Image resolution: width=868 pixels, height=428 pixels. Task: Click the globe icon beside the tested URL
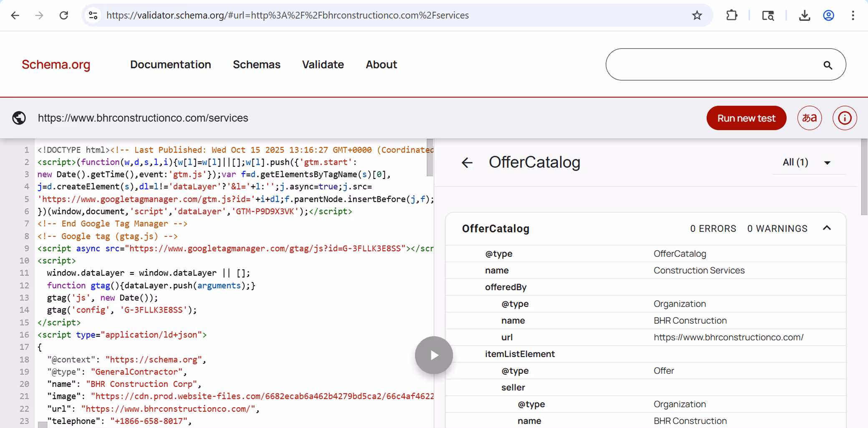(19, 118)
